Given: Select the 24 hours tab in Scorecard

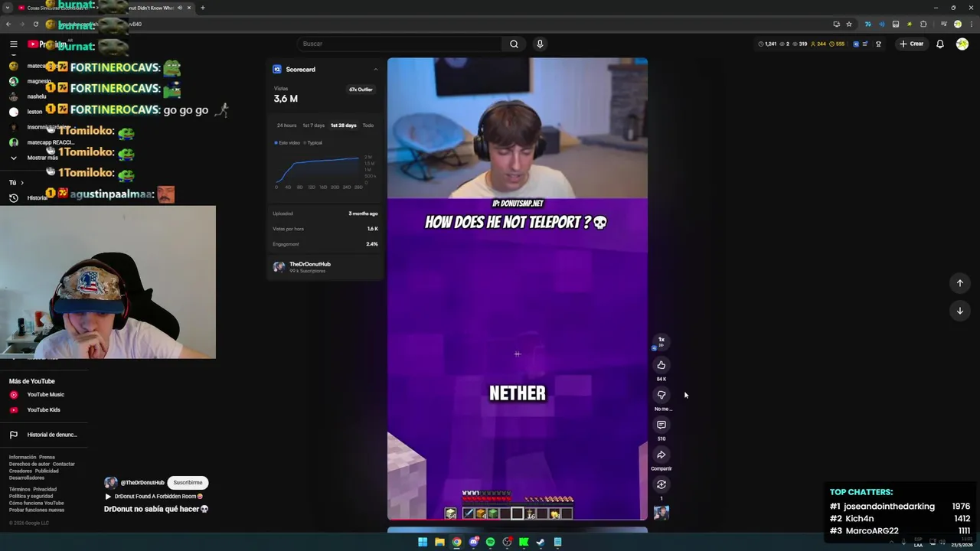Looking at the screenshot, I should pyautogui.click(x=286, y=126).
